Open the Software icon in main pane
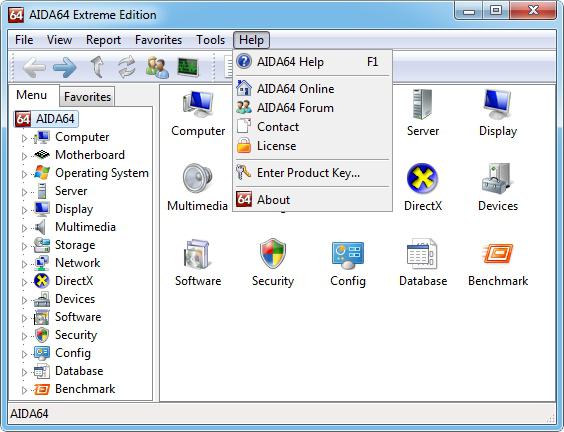Screen dimensions: 564x432 (x=197, y=254)
